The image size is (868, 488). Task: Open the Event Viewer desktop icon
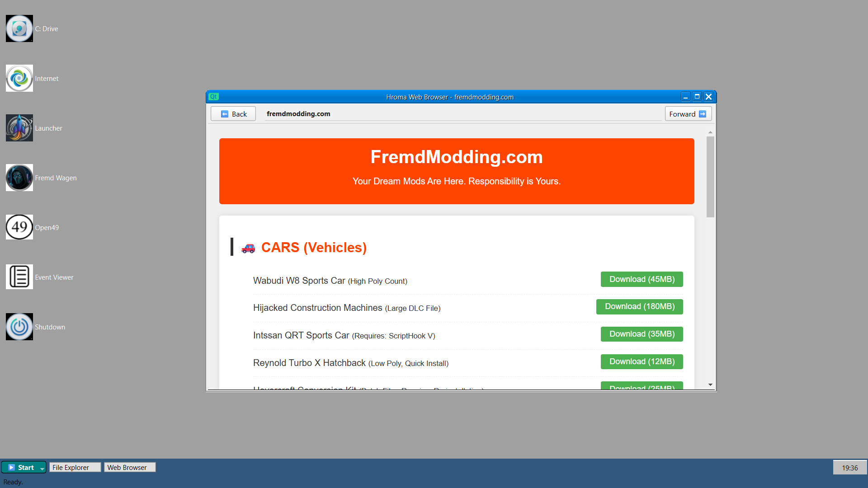point(19,277)
